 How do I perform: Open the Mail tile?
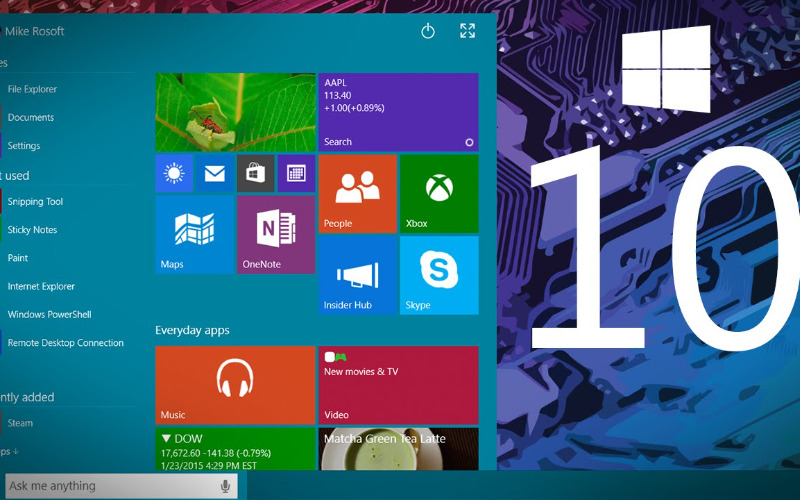pos(215,173)
